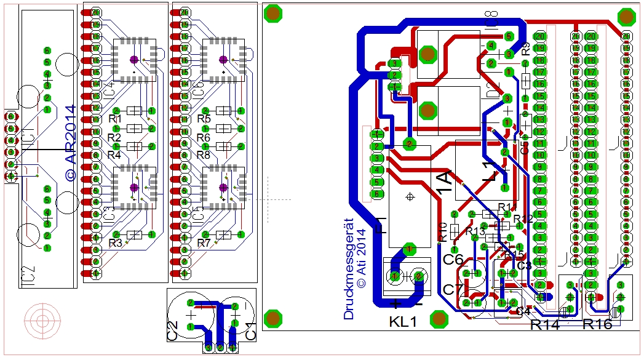The height and width of the screenshot is (360, 644).
Task: Select the R1 resistor label
Action: (115, 118)
